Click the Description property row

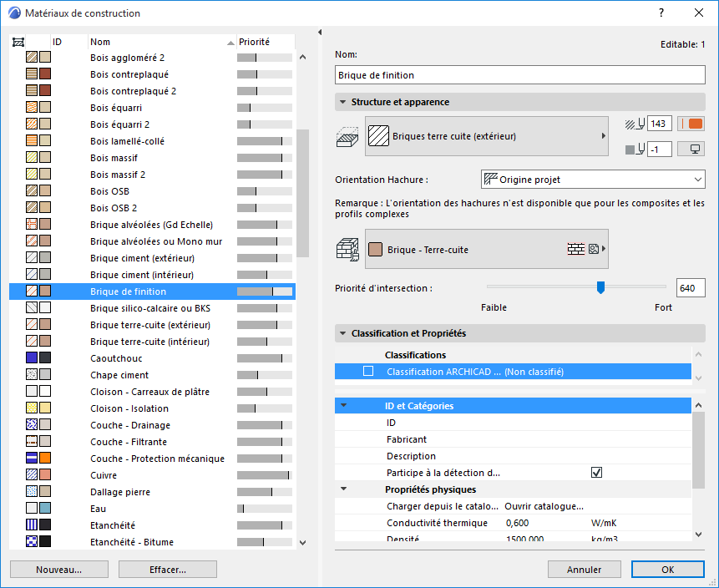pos(513,456)
